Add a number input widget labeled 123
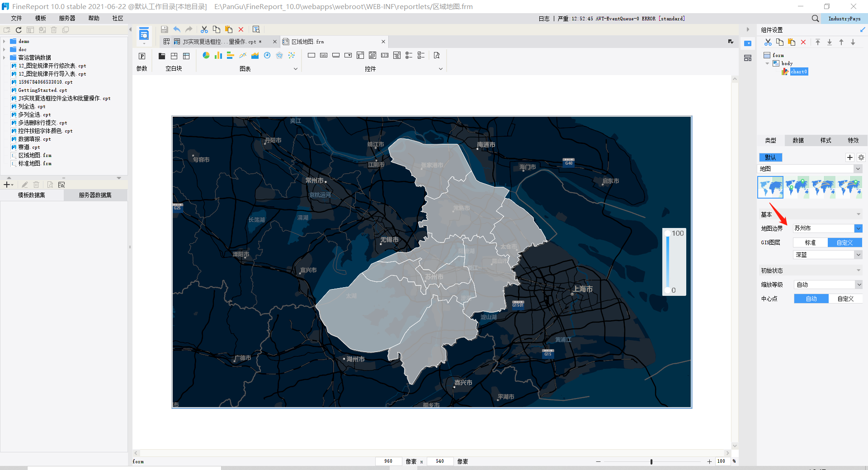The image size is (868, 470). point(385,55)
